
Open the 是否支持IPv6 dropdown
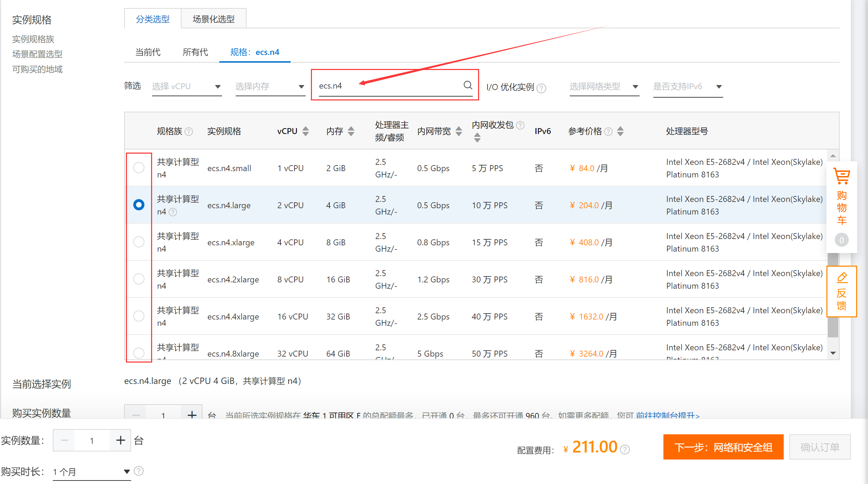click(x=688, y=86)
